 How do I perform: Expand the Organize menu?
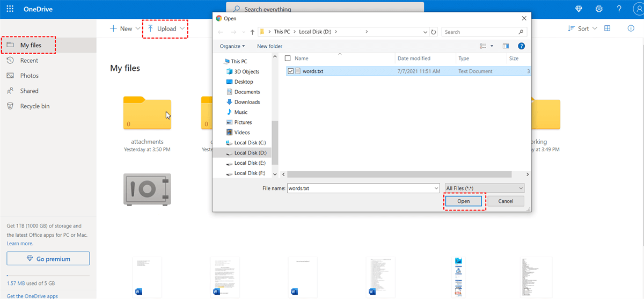[x=232, y=46]
